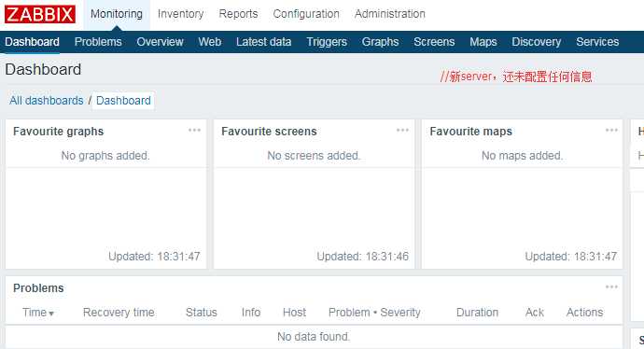The width and height of the screenshot is (644, 349).
Task: Follow the All dashboards breadcrumb link
Action: click(x=47, y=101)
